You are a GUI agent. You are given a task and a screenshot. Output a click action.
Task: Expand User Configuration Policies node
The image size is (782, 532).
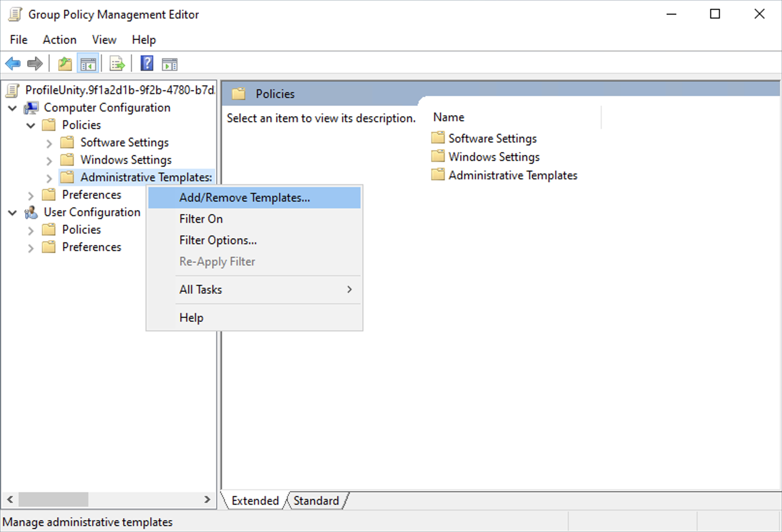point(31,230)
